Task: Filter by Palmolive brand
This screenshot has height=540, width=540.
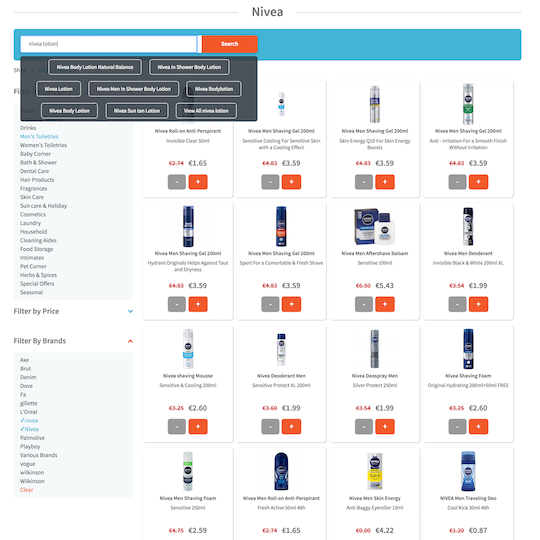Action: pos(32,438)
